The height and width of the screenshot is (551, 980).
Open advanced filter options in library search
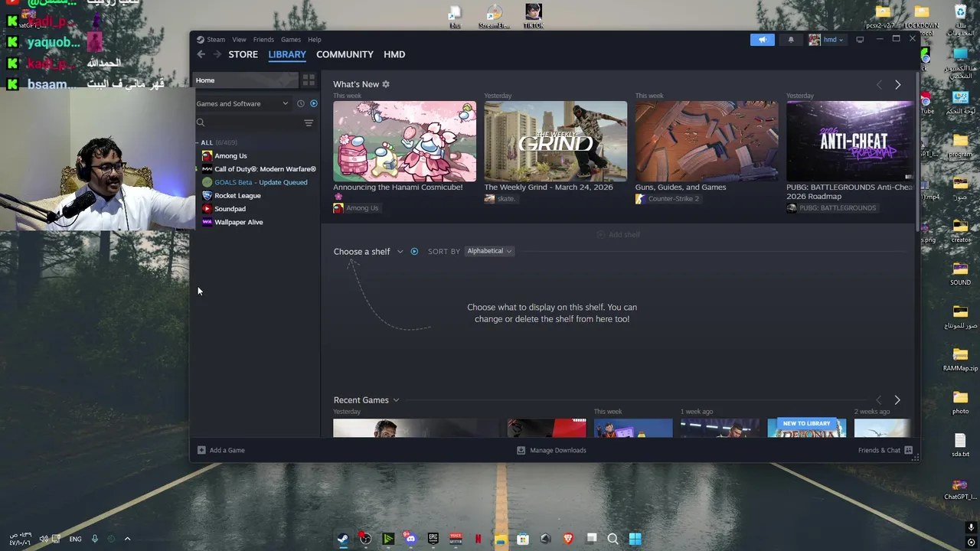point(309,122)
